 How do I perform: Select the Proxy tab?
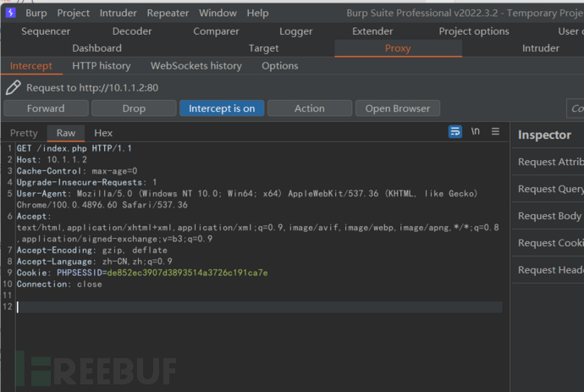pyautogui.click(x=398, y=48)
